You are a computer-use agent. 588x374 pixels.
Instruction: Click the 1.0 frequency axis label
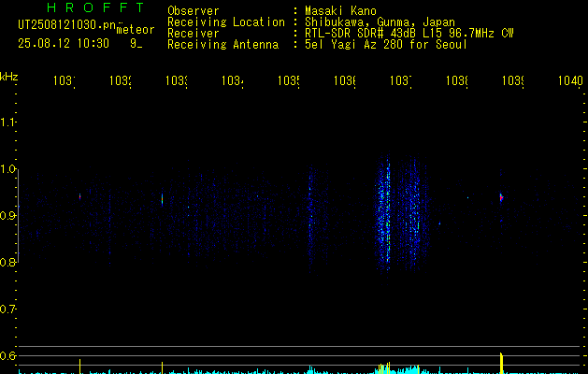tap(7, 169)
